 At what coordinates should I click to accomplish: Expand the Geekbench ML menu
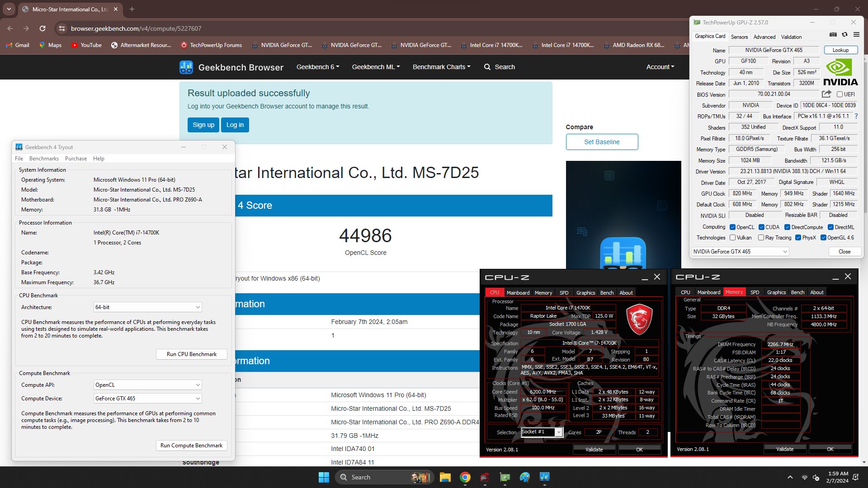376,67
